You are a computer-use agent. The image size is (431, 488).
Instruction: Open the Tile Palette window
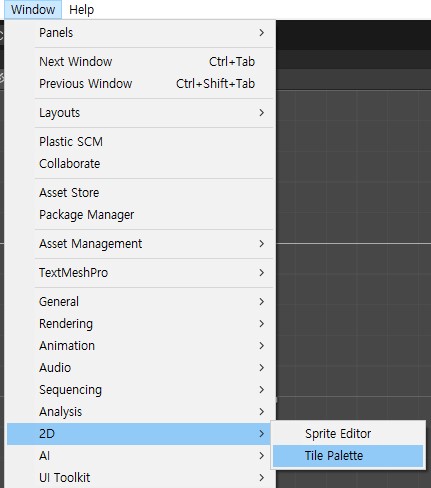[348, 456]
